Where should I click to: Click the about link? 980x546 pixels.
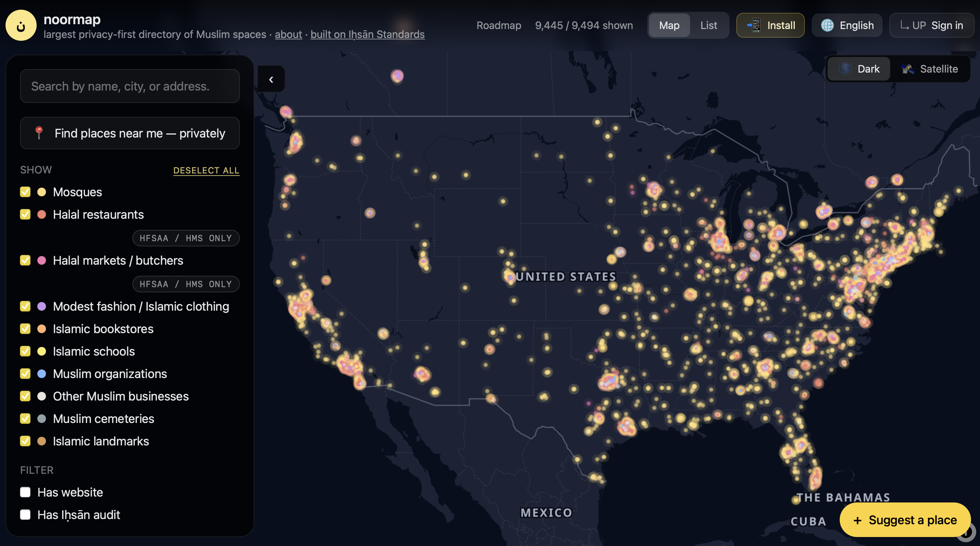289,34
